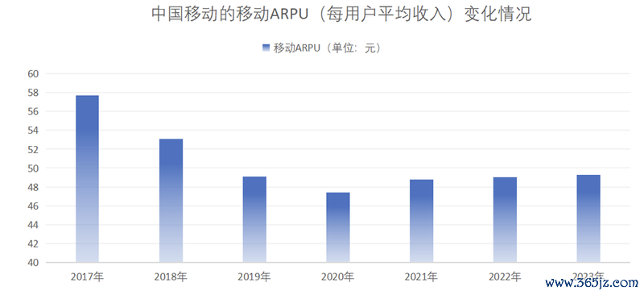Click the 2019年 axis label
Image resolution: width=644 pixels, height=295 pixels.
tap(254, 276)
